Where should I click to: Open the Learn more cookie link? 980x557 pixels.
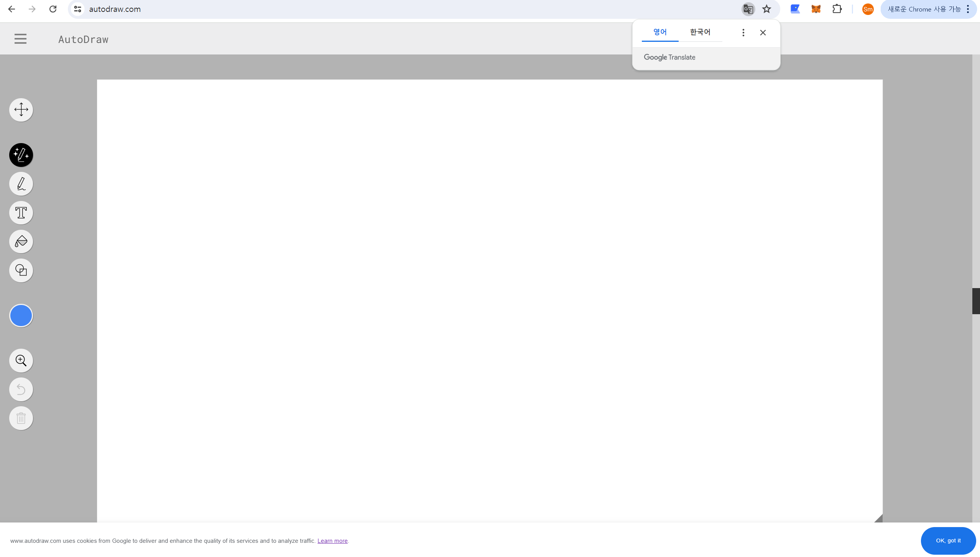332,541
